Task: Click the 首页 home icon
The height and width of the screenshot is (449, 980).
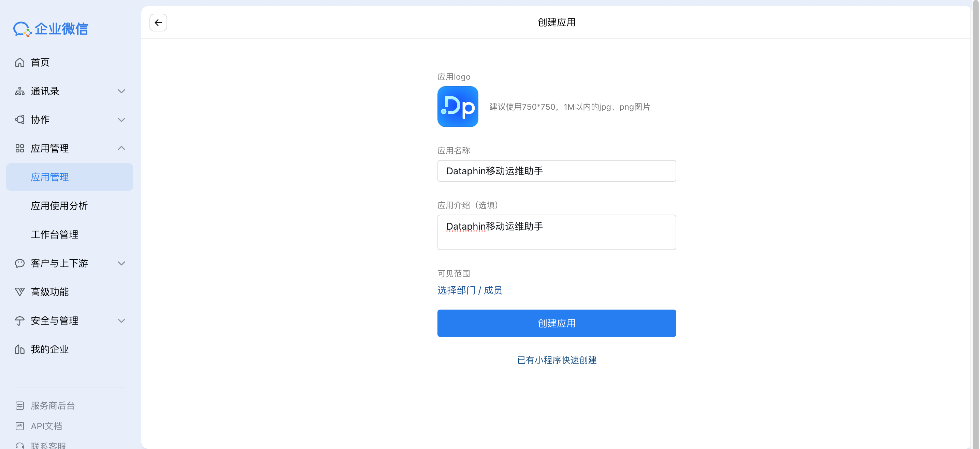Action: [20, 63]
